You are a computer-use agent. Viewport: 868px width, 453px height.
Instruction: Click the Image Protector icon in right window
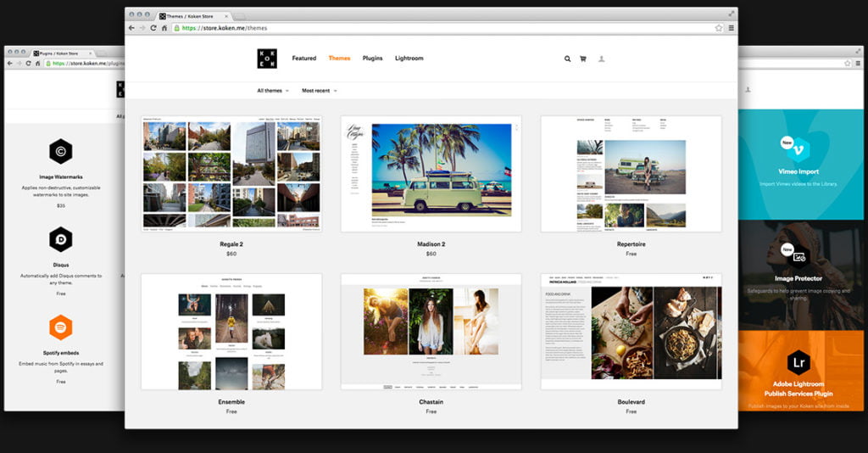(x=797, y=255)
